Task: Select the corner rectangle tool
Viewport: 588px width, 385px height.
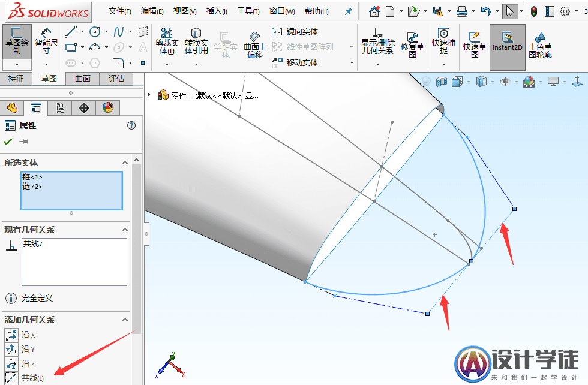Action: (71, 47)
